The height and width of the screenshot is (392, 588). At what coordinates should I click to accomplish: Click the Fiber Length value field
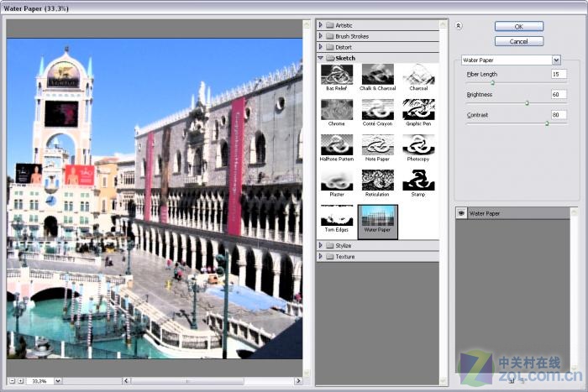tap(559, 75)
